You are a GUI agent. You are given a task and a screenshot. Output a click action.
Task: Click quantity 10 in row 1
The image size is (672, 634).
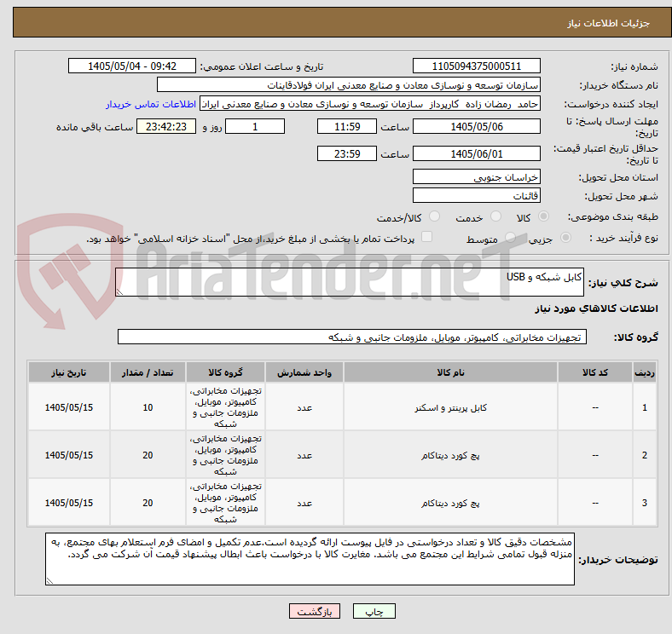tap(148, 407)
